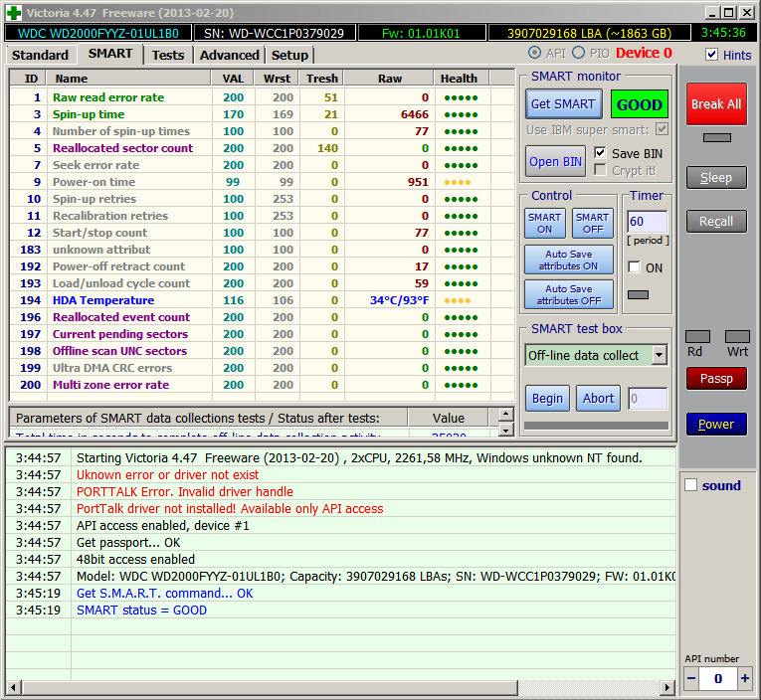Uncheck the Save BIN checkbox
This screenshot has width=761, height=700.
pyautogui.click(x=600, y=153)
